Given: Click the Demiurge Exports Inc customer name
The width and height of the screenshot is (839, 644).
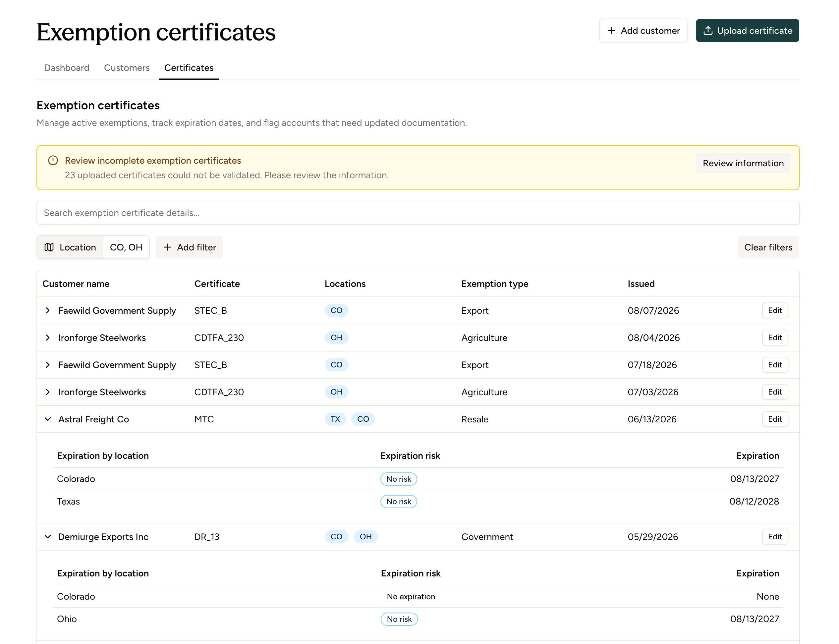Looking at the screenshot, I should [103, 537].
